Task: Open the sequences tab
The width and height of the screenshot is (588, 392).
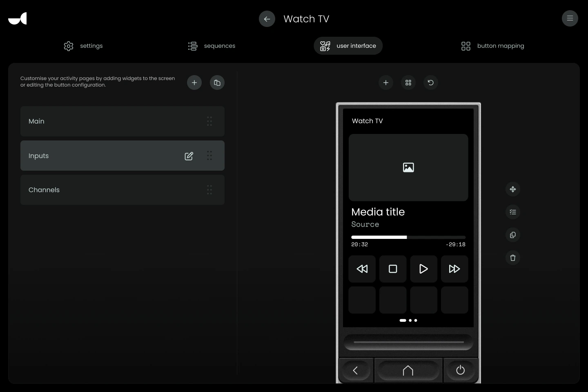Action: tap(212, 46)
